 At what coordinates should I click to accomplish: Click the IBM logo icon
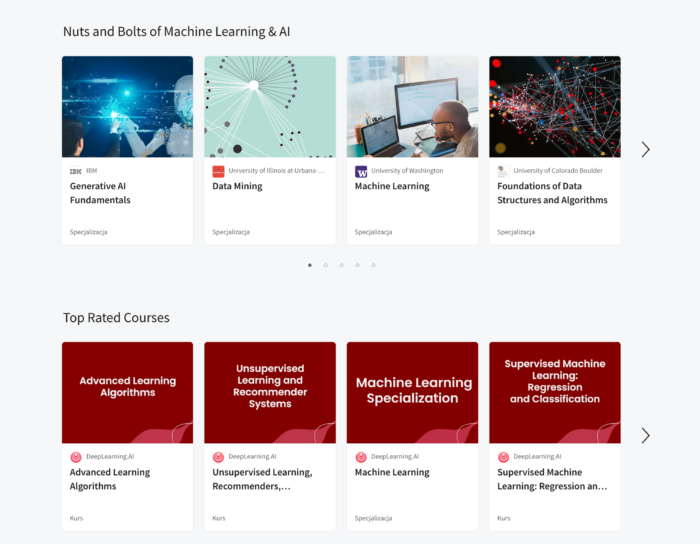coord(76,171)
